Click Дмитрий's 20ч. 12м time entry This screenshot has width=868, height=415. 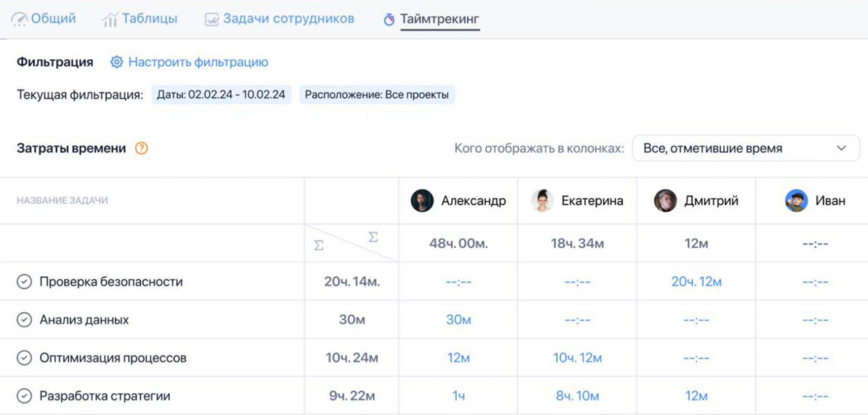tap(696, 282)
